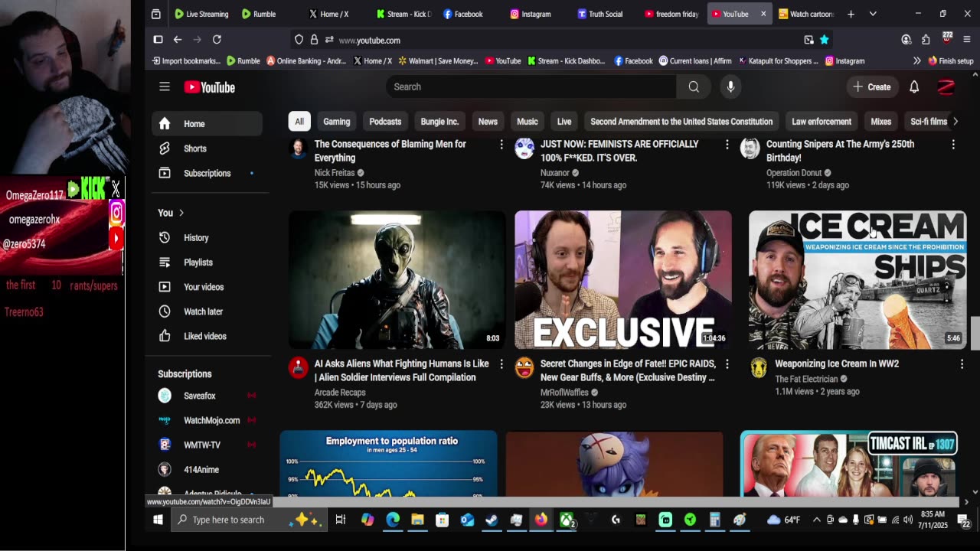This screenshot has width=980, height=551.
Task: Click the bookmark star in address bar
Action: 825,40
